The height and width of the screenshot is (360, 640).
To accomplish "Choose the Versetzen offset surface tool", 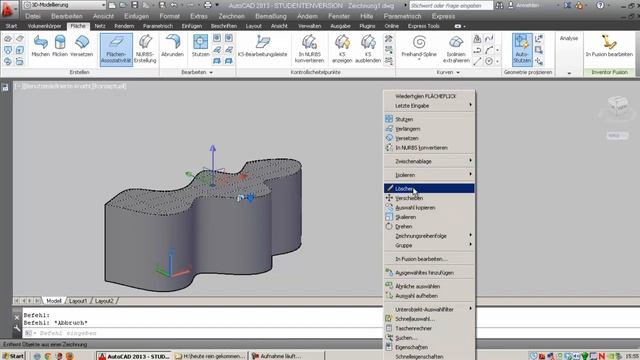I will coord(82,46).
